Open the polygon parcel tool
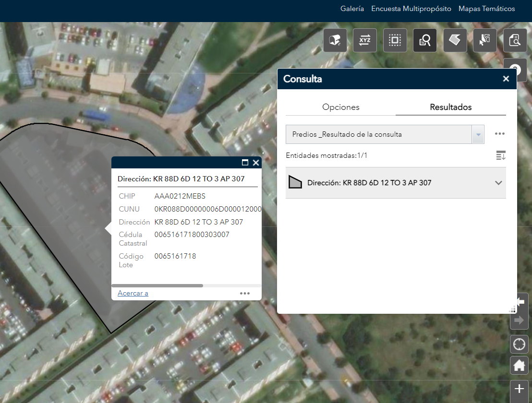Screen dimensions: 532x403 coord(455,40)
